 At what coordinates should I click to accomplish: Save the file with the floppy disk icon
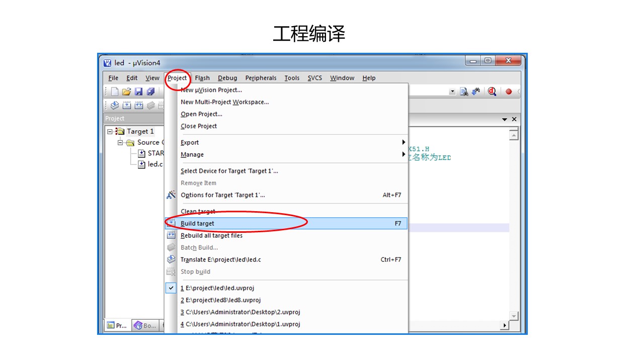pos(138,92)
